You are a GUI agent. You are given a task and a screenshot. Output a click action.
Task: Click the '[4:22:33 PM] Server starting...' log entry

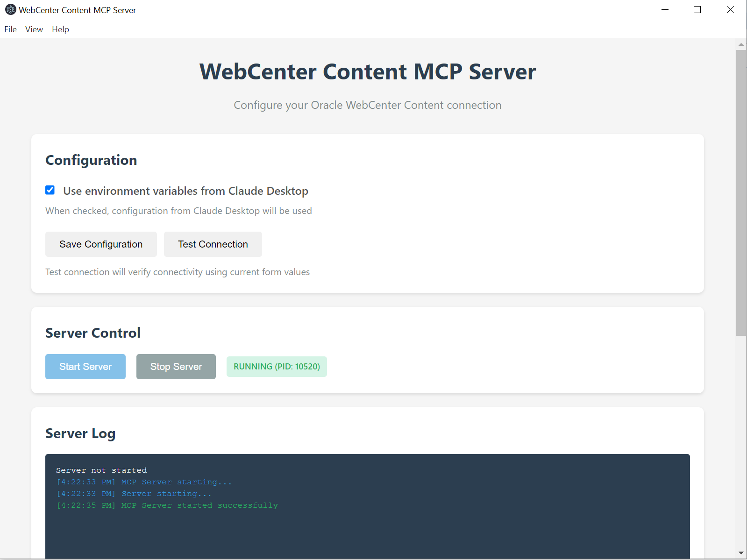pyautogui.click(x=134, y=494)
